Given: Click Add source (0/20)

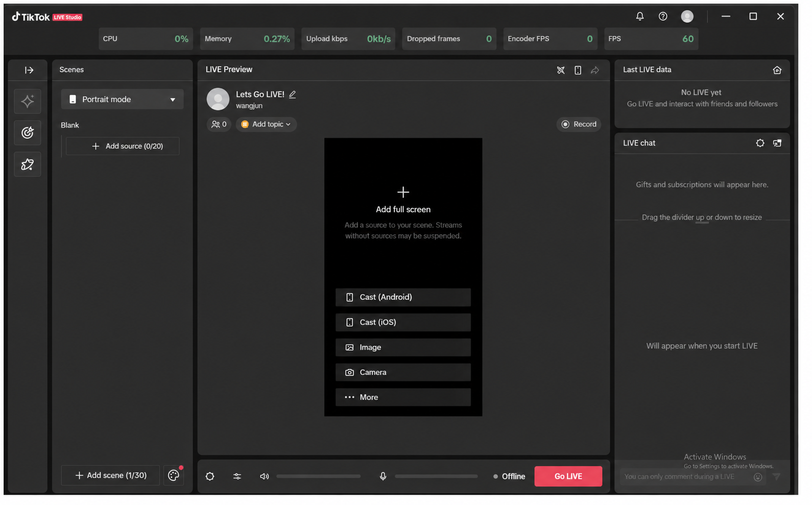Looking at the screenshot, I should click(x=123, y=146).
